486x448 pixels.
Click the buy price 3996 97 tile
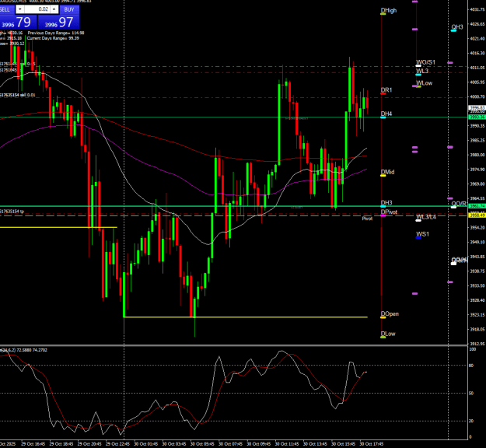click(58, 23)
